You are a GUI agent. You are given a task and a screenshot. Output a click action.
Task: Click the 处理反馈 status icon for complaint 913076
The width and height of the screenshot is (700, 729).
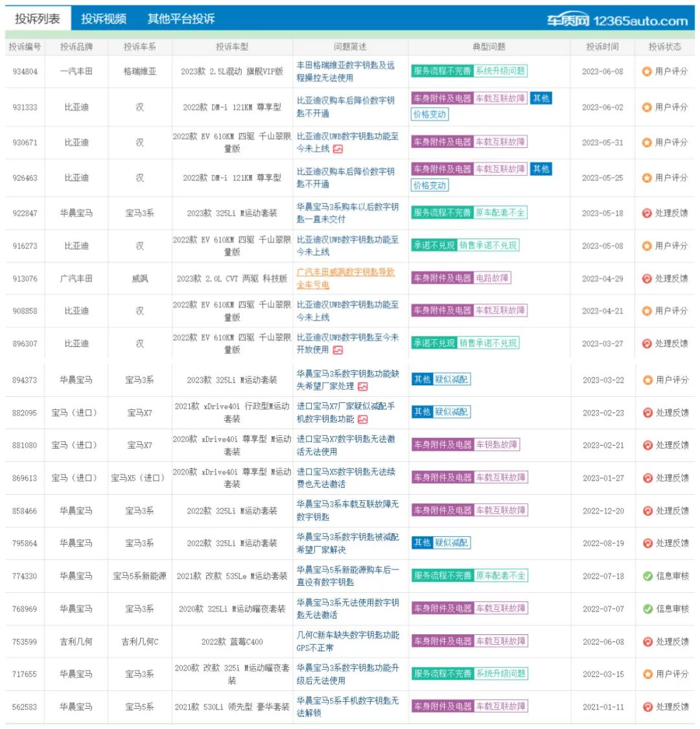[x=647, y=278]
